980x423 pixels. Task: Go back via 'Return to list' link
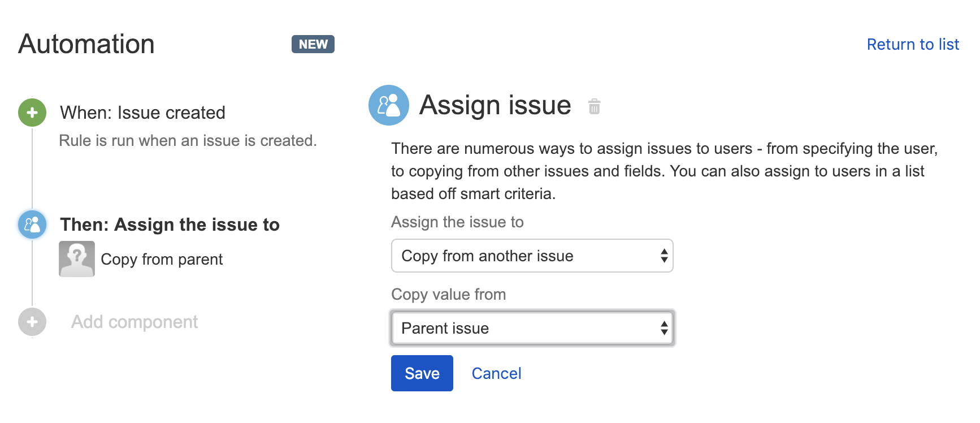pyautogui.click(x=913, y=44)
